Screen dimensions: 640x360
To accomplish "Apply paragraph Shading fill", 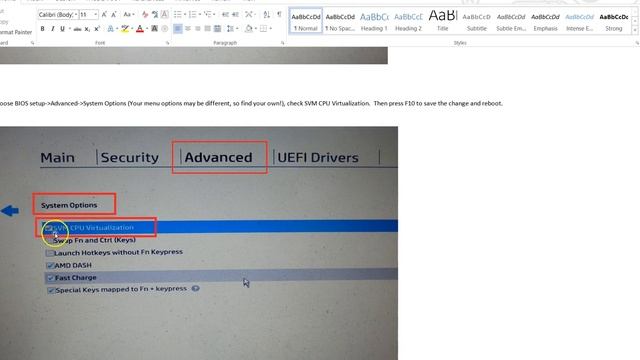I will 248,29.
